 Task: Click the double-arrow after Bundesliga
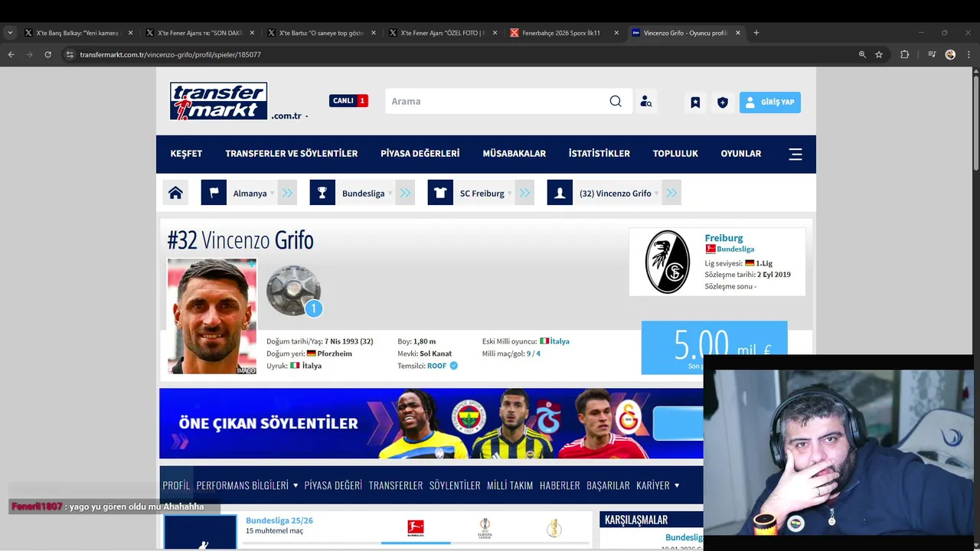(x=405, y=193)
